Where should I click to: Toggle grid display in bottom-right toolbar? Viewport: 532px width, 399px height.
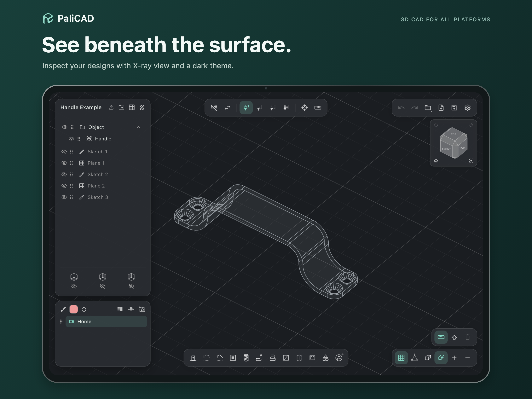pyautogui.click(x=401, y=358)
